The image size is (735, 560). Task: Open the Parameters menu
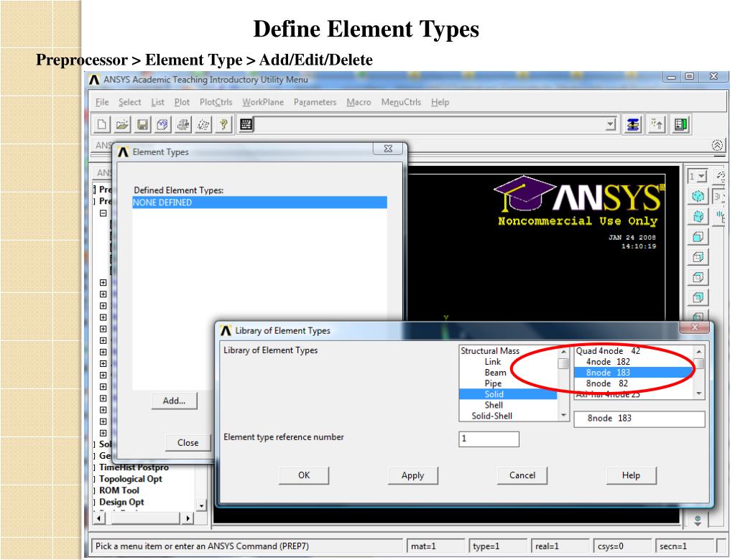coord(315,102)
